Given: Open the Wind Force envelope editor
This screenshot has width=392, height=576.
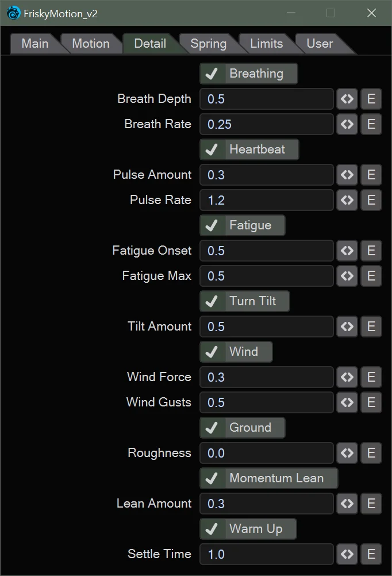Looking at the screenshot, I should click(x=371, y=377).
